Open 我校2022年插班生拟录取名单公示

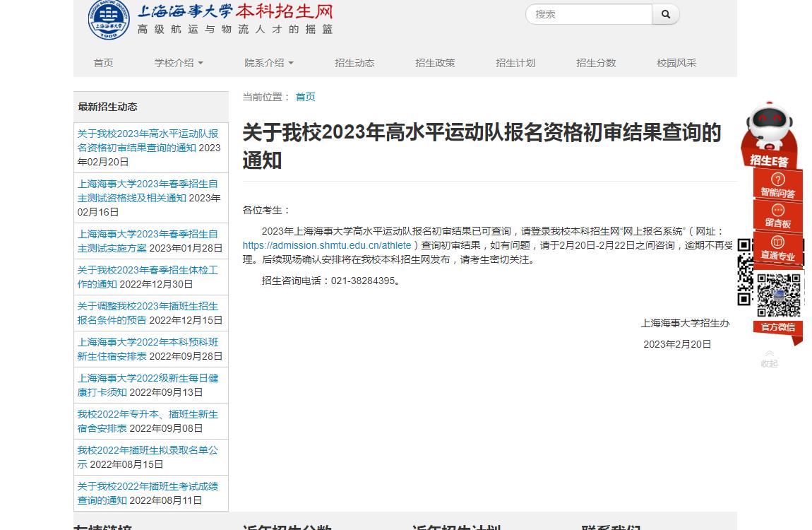(x=148, y=457)
